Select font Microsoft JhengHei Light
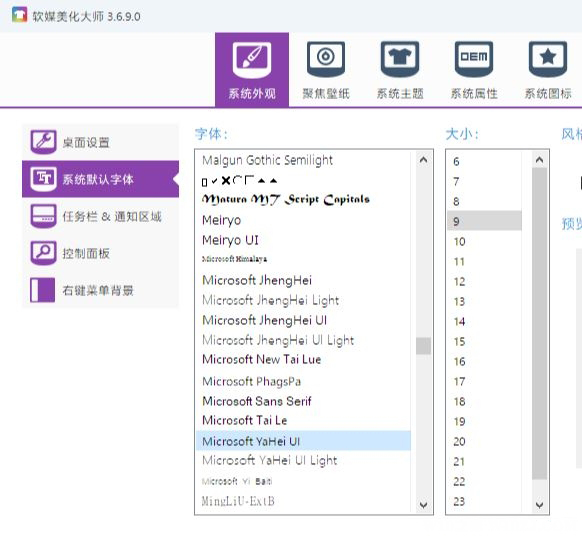 click(x=303, y=300)
